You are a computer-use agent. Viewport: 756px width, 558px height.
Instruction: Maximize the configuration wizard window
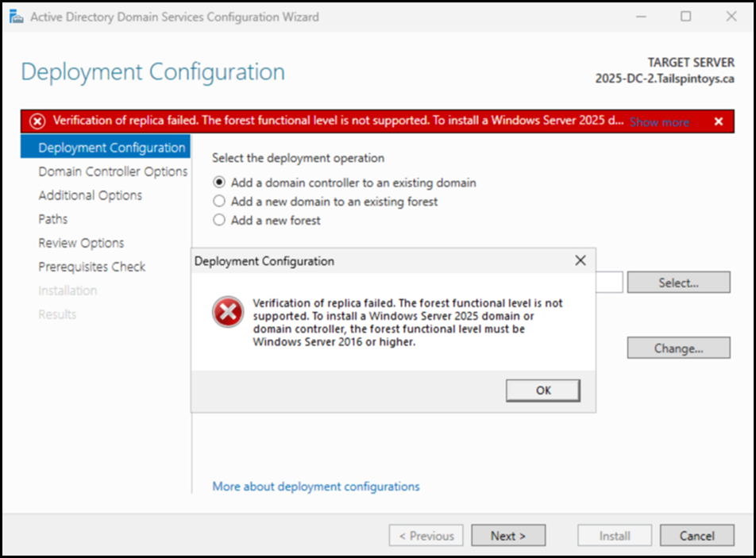click(685, 17)
